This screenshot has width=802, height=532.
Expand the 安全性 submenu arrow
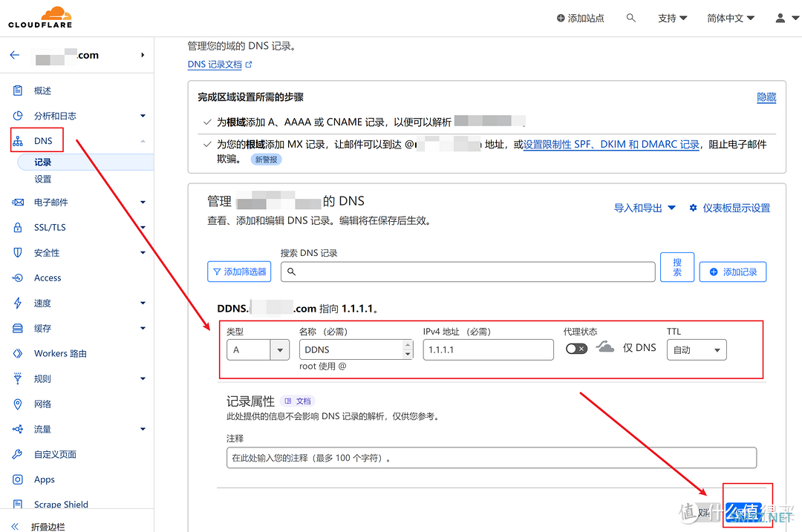pos(143,252)
